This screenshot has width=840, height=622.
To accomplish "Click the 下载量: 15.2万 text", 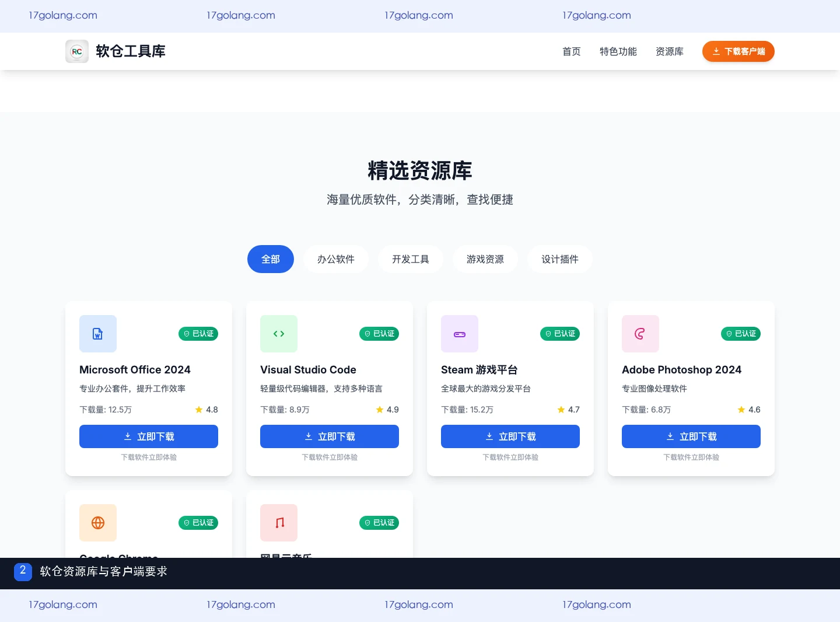I will pyautogui.click(x=467, y=410).
